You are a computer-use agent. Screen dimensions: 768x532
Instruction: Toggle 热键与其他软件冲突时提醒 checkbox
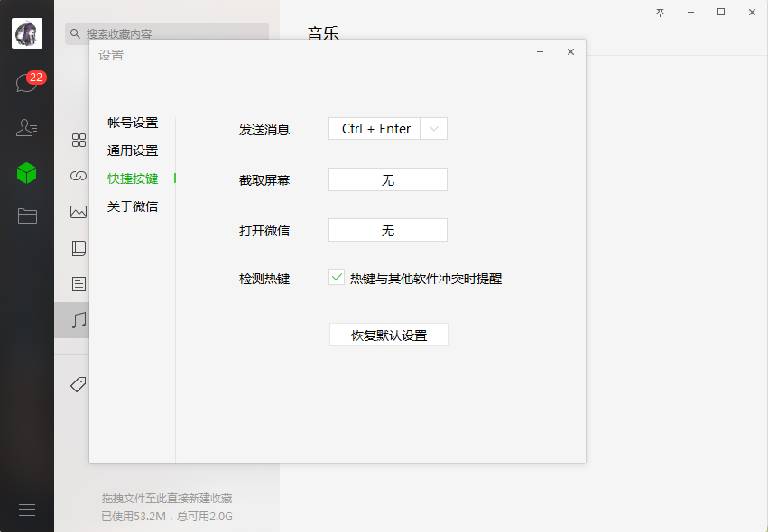(x=338, y=278)
